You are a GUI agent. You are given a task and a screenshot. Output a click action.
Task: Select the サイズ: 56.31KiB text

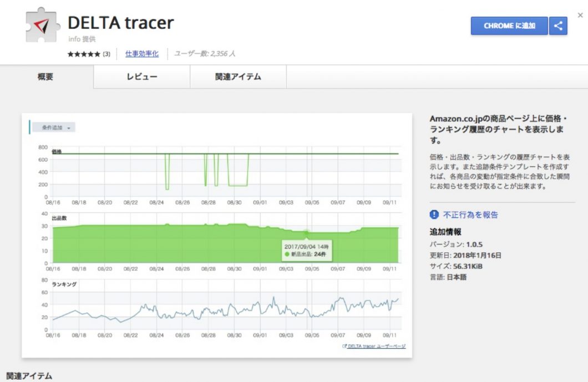coord(456,266)
